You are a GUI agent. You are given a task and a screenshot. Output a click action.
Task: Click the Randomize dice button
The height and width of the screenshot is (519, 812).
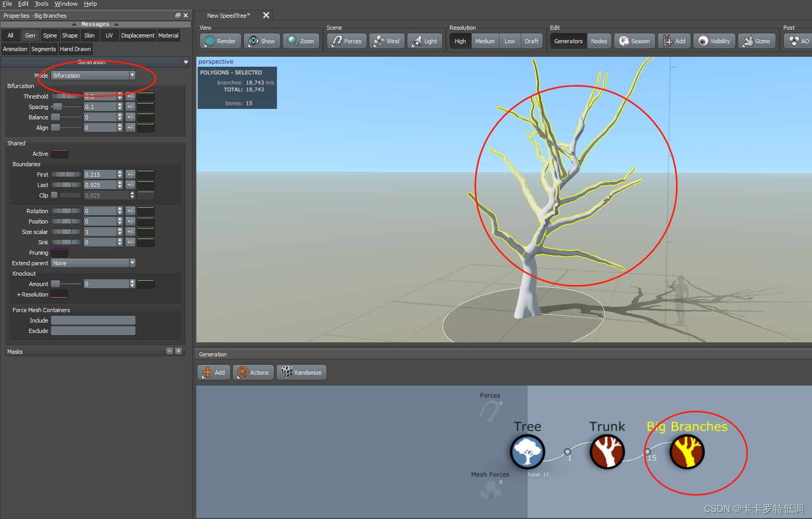(x=302, y=373)
